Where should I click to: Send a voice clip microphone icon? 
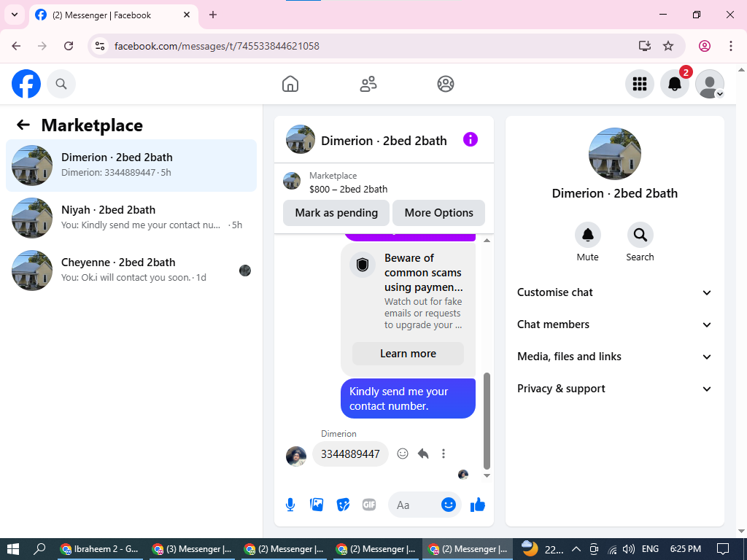[290, 505]
